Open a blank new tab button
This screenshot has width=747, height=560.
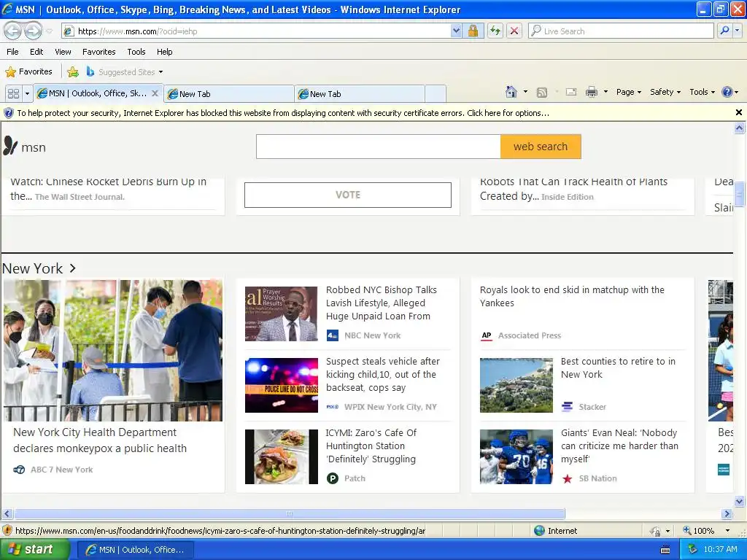tap(435, 94)
